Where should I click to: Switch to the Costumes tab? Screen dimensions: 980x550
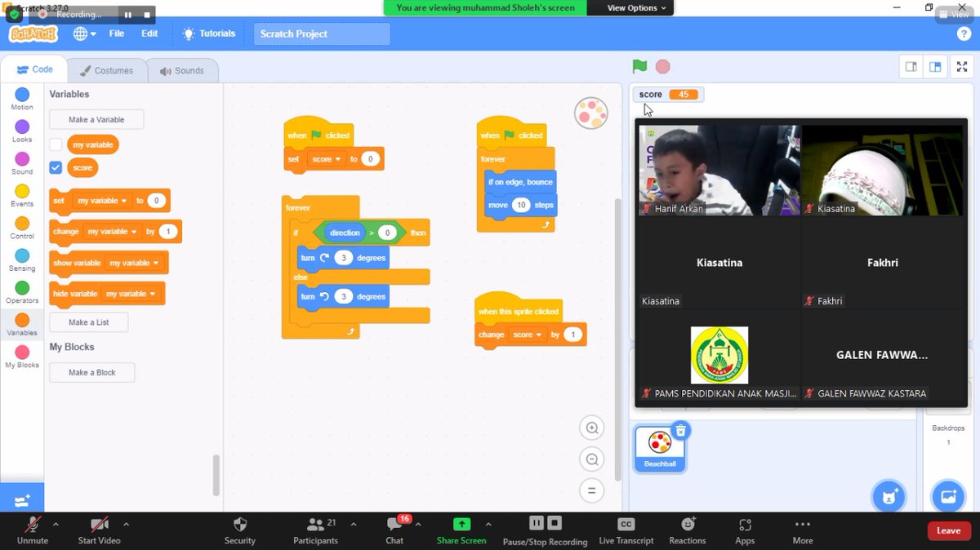[106, 70]
